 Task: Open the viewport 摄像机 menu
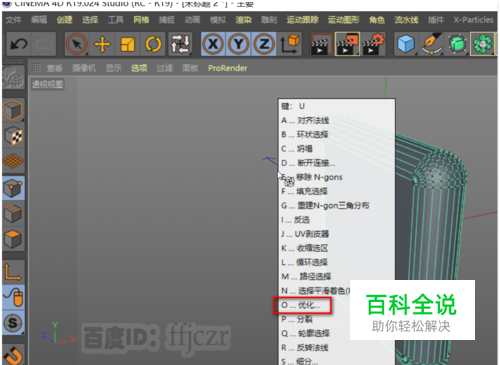point(84,68)
